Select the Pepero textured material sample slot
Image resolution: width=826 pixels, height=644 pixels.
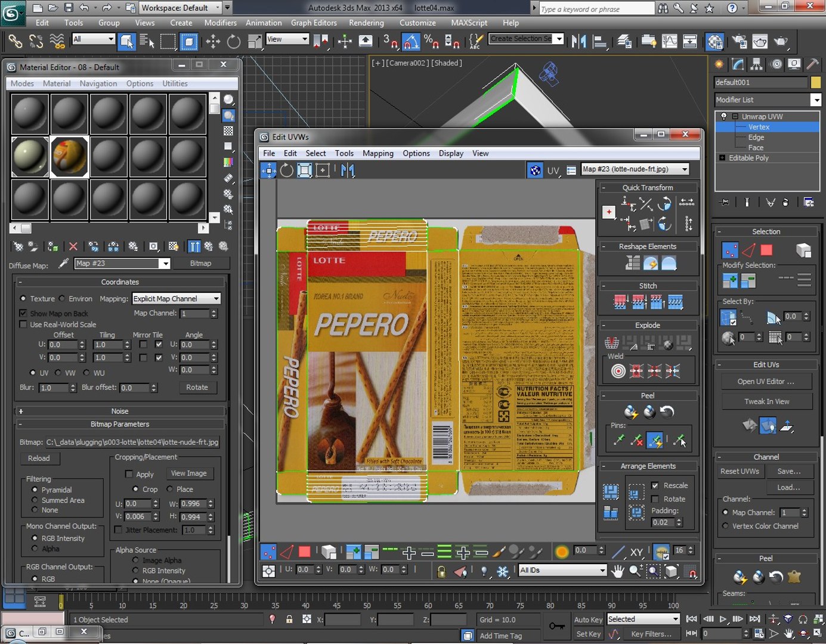point(69,157)
